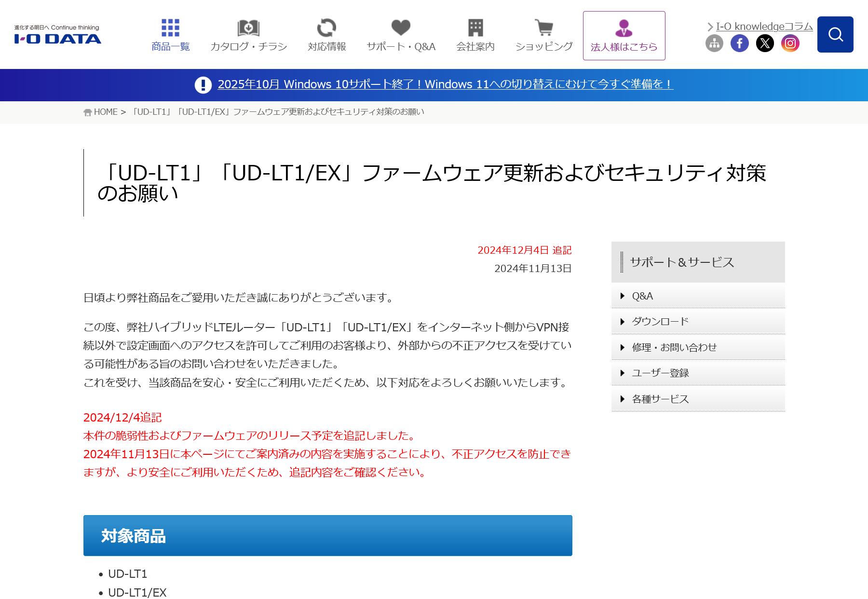868x599 pixels.
Task: Click the 会社案内 building icon
Action: pos(475,28)
